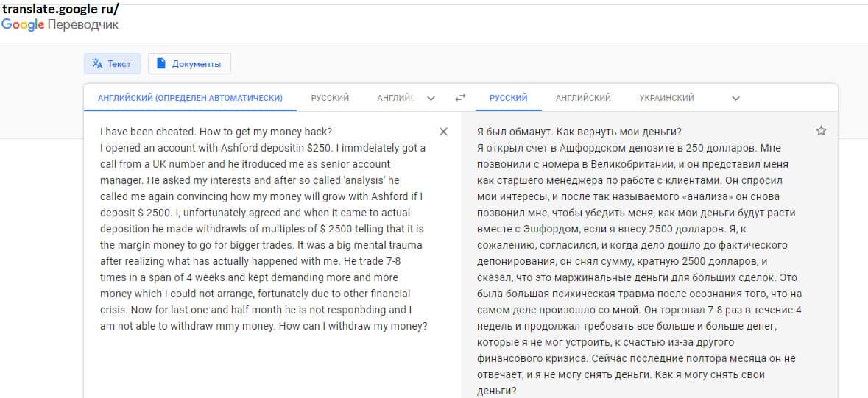Click the translated line 'Я был обманут. Как вернуть мои деньги?'
868x398 pixels.
[x=579, y=132]
